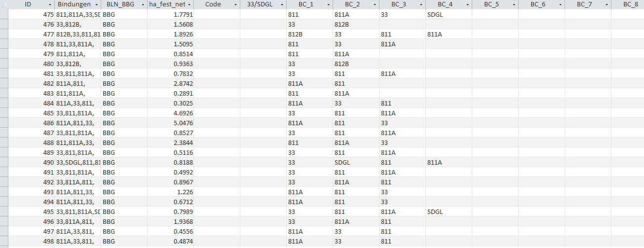The width and height of the screenshot is (644, 248).
Task: Select the ID cell showing 491
Action: tap(32, 172)
